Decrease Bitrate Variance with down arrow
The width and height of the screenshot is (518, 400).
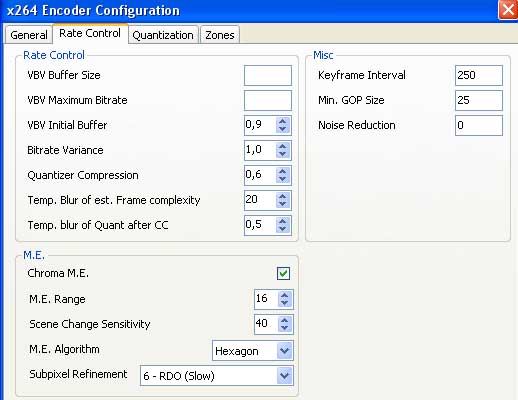coord(282,154)
